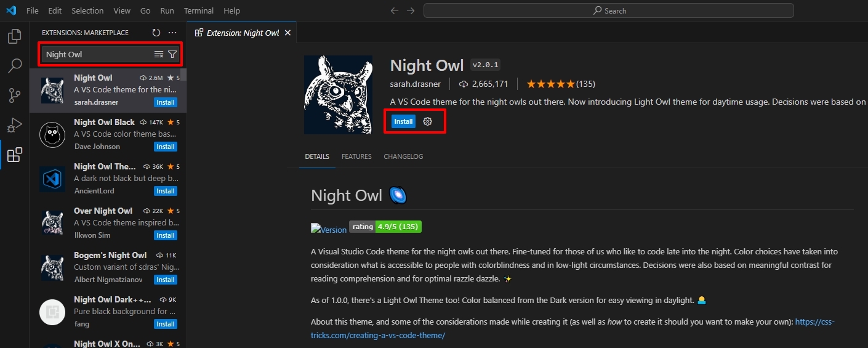Open the Selection menu

pos(87,10)
